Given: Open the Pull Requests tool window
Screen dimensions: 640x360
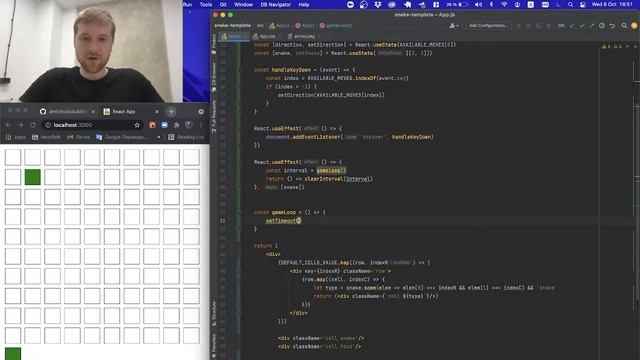Looking at the screenshot, I should 213,116.
